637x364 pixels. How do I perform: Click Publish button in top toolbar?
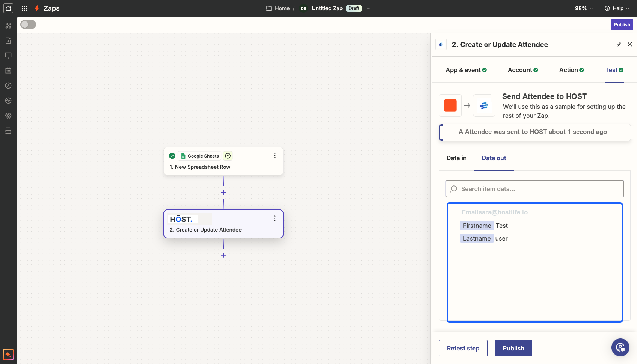point(622,25)
